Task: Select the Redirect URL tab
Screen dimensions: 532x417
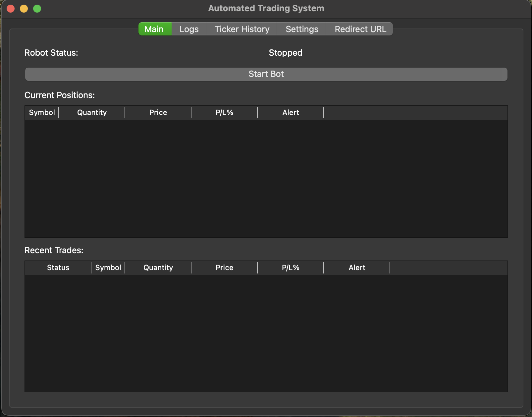Action: point(360,29)
